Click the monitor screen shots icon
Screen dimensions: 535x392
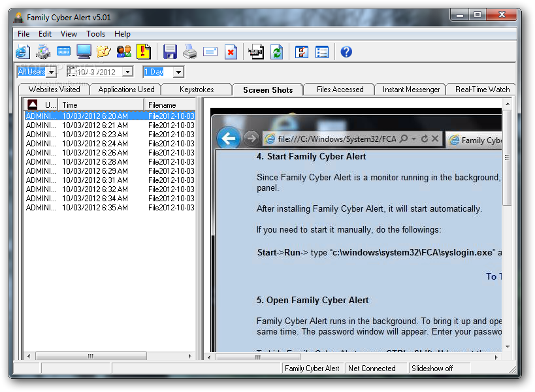coord(84,52)
